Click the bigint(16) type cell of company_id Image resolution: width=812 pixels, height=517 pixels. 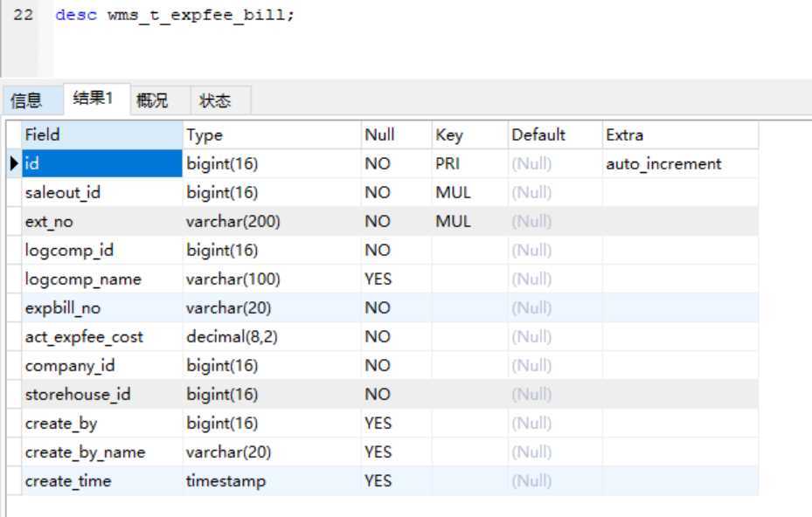click(x=272, y=366)
